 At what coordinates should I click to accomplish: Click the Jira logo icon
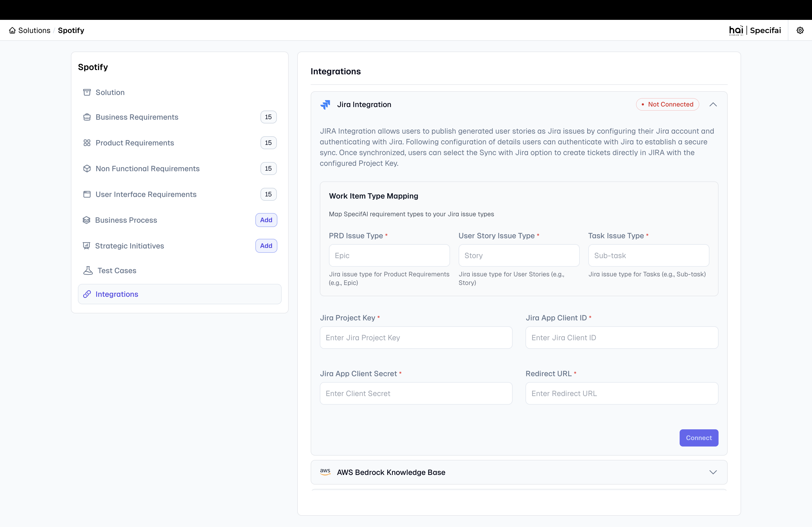click(x=325, y=104)
